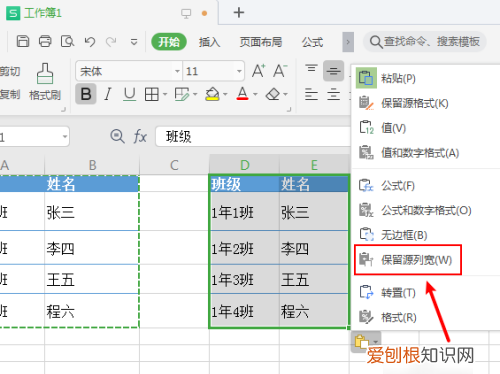
Task: Select cell 李四 in column B
Action: click(x=92, y=248)
